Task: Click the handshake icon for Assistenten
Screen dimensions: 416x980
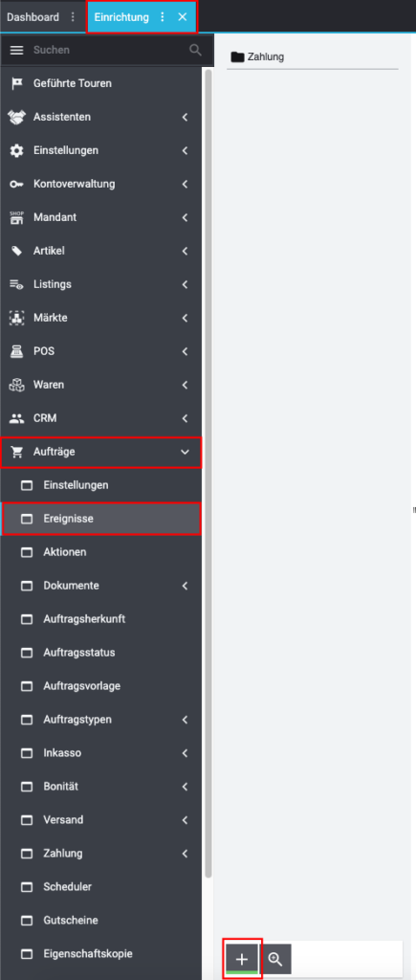Action: coord(16,117)
